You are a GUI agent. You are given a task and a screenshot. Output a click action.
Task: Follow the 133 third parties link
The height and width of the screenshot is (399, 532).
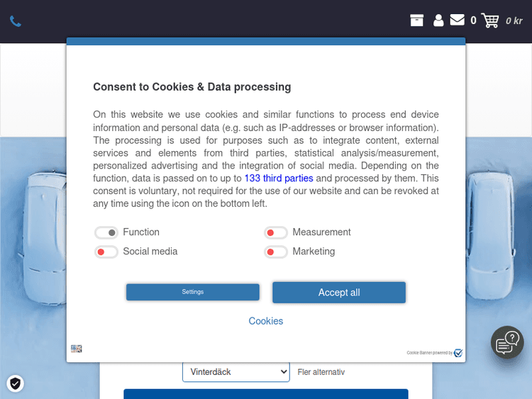[x=279, y=179]
